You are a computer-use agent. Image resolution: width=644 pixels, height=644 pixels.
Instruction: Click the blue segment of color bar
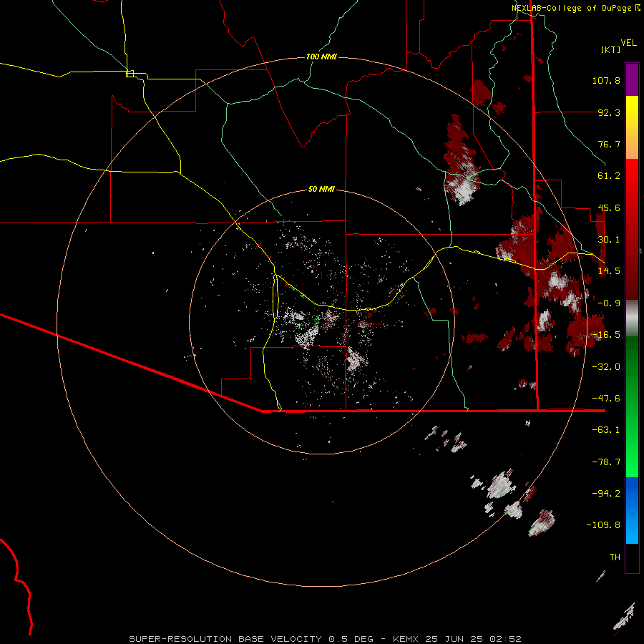(632, 510)
